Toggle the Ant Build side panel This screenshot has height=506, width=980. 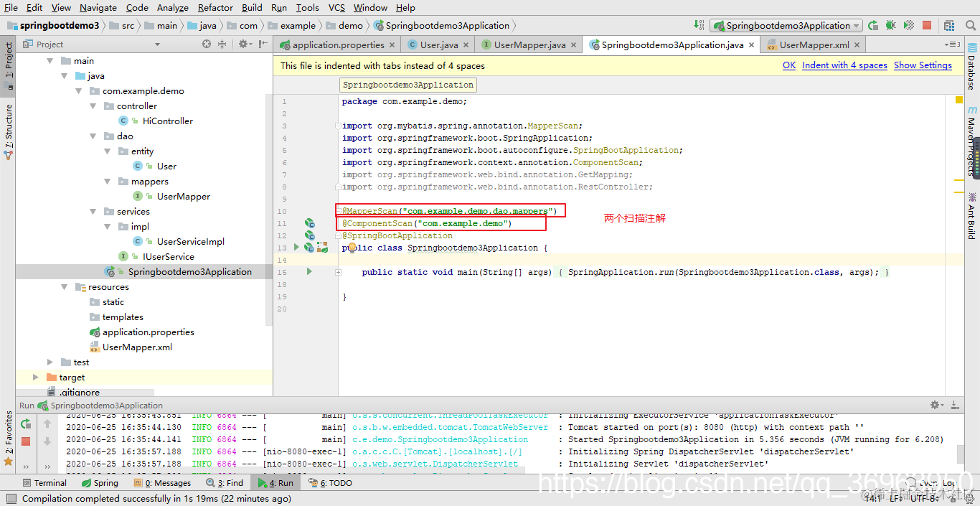pyautogui.click(x=972, y=216)
